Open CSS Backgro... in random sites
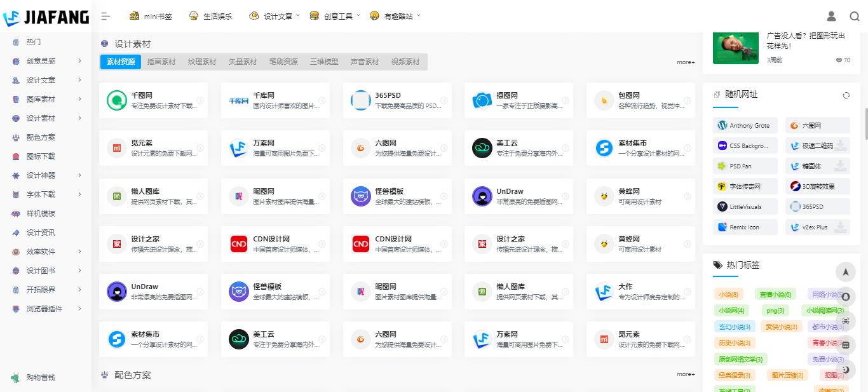This screenshot has height=392, width=868. click(x=745, y=145)
